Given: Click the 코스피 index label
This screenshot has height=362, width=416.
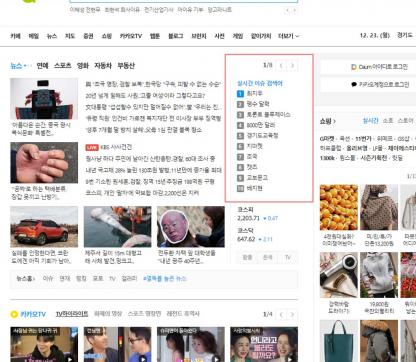Looking at the screenshot, I should 245,210.
